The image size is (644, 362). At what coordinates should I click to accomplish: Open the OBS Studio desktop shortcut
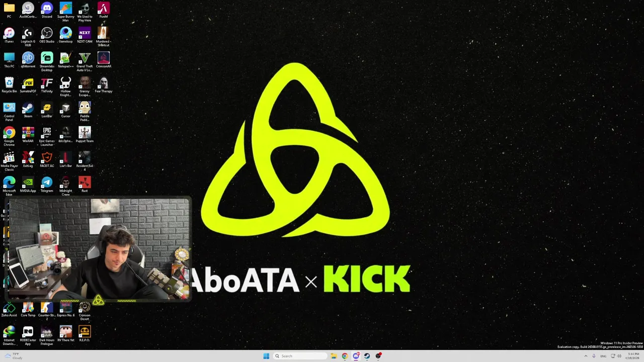click(47, 35)
